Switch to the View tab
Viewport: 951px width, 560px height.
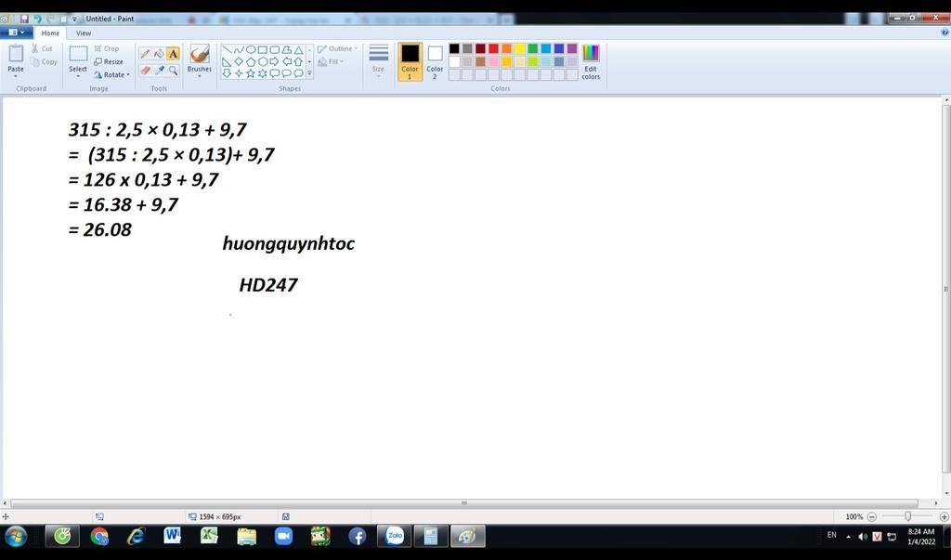84,33
